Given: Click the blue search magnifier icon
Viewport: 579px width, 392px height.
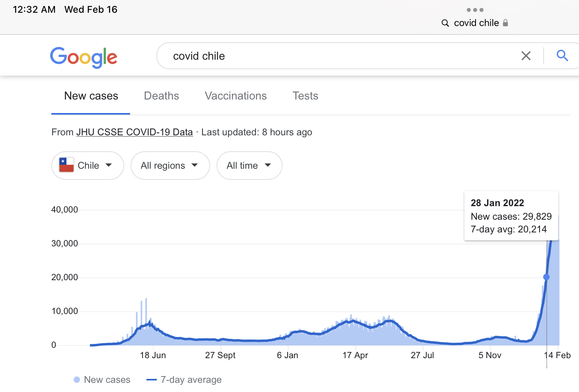Looking at the screenshot, I should point(562,56).
